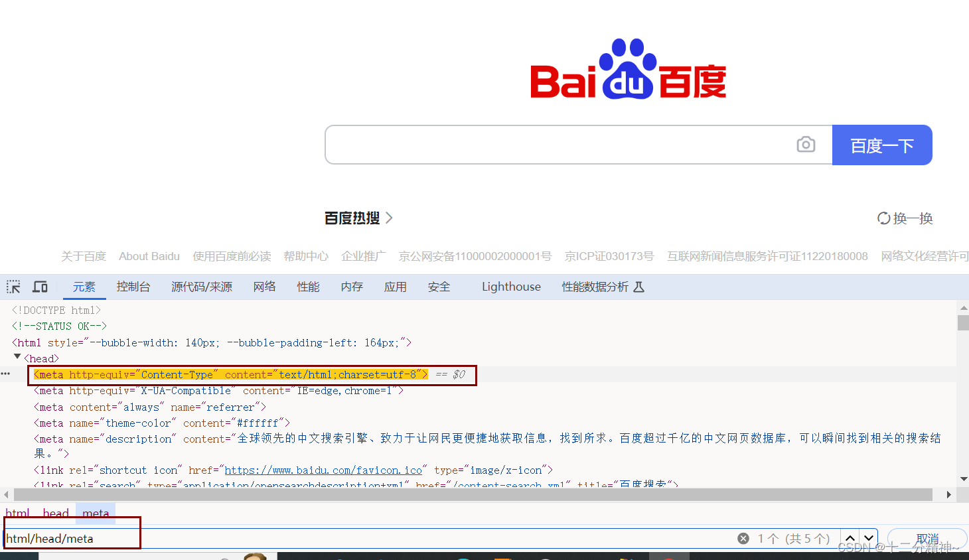Screen dimensions: 969x560
Task: Open the Lighthouse tab
Action: coord(511,287)
